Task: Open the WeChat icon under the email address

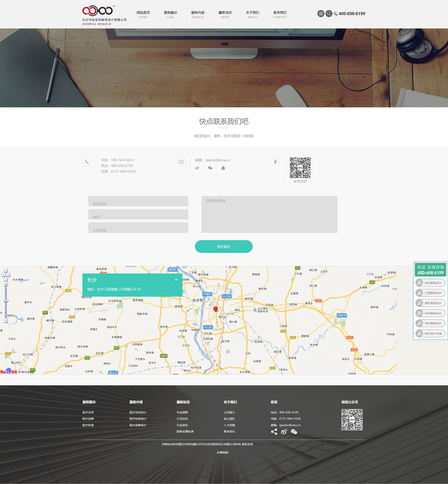Action: (210, 168)
